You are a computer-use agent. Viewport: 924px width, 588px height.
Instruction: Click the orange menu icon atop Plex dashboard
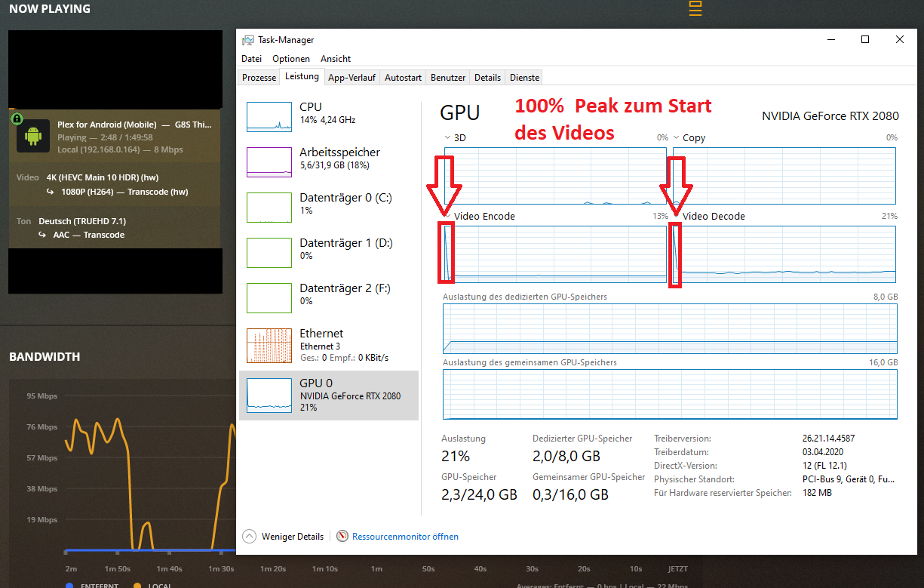[695, 8]
